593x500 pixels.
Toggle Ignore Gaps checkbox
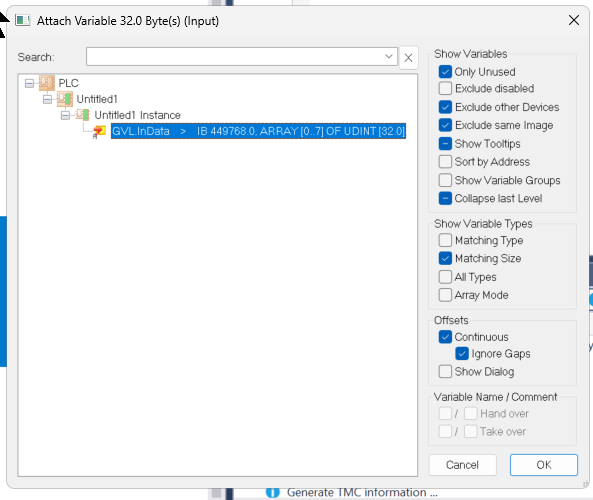462,354
